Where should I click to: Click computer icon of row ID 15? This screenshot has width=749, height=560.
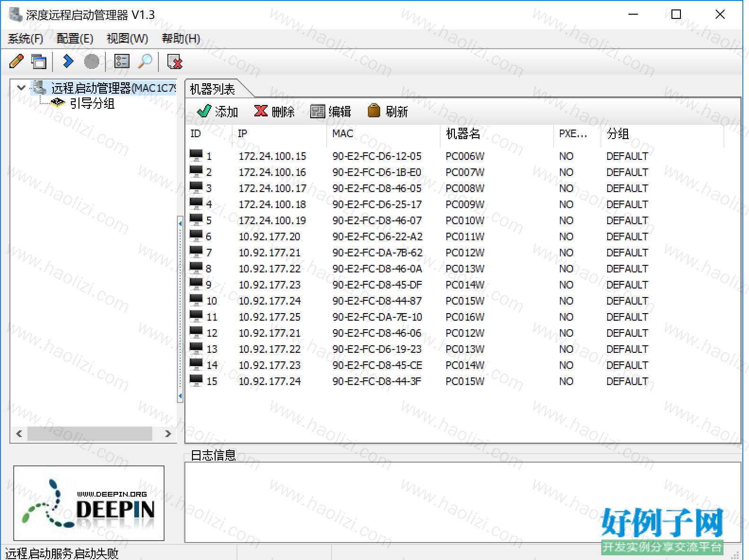click(x=196, y=380)
